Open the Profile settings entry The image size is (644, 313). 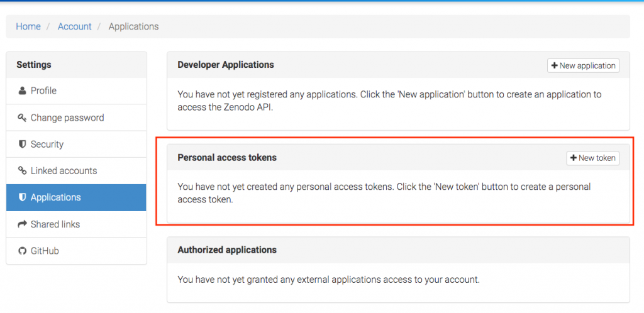(76, 91)
